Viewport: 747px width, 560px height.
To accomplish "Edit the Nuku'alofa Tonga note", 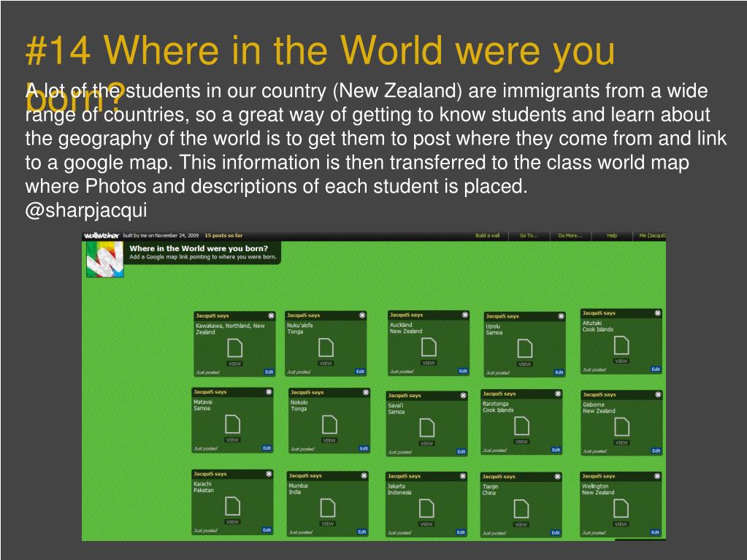I will pos(360,372).
